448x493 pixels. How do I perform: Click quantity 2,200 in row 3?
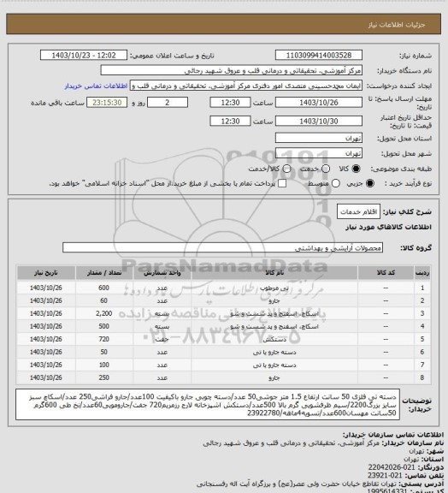point(104,313)
